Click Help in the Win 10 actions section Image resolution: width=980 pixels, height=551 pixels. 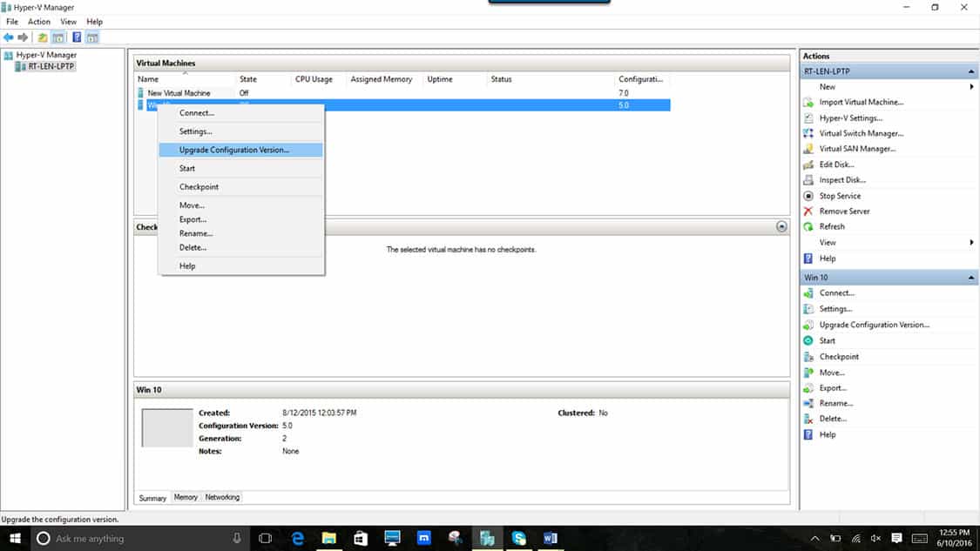[828, 434]
